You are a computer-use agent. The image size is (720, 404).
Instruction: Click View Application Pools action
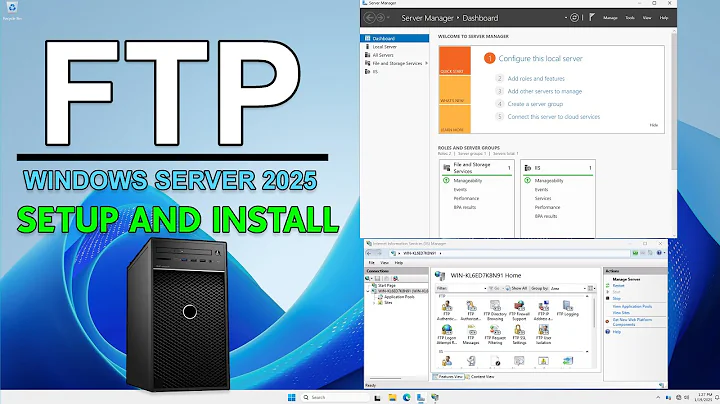click(x=632, y=306)
